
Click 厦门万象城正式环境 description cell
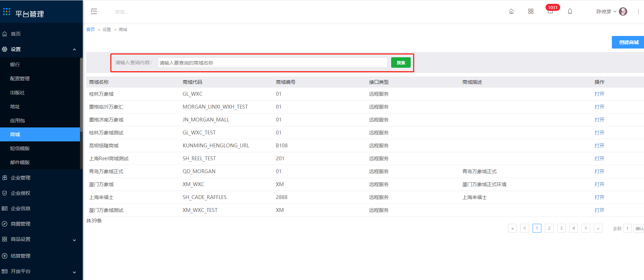484,184
